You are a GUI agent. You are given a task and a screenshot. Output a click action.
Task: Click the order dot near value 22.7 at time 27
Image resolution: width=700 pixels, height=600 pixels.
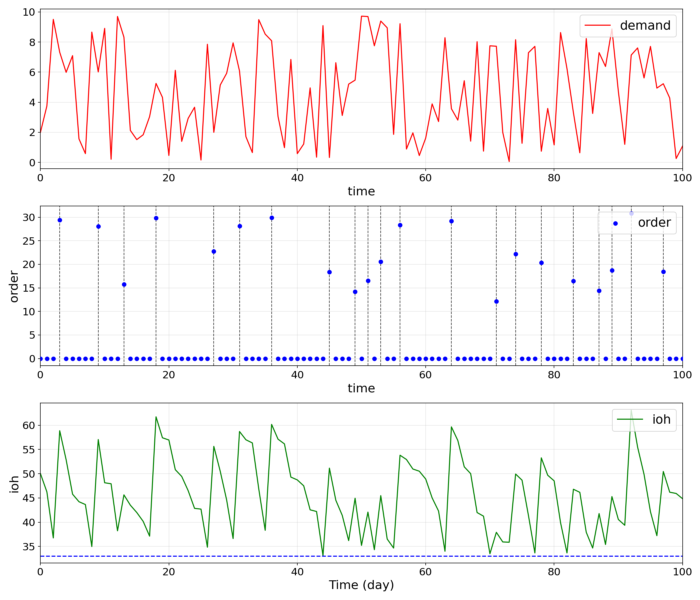tap(214, 252)
